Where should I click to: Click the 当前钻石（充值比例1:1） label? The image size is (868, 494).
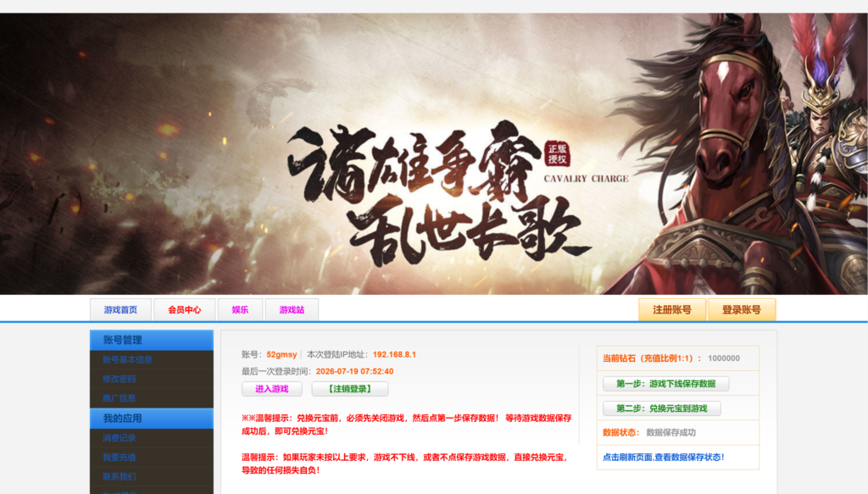tap(652, 358)
